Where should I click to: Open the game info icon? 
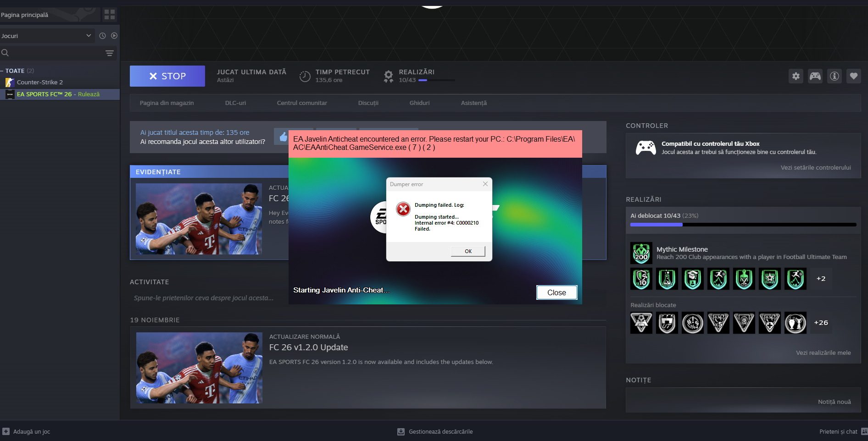coord(834,76)
